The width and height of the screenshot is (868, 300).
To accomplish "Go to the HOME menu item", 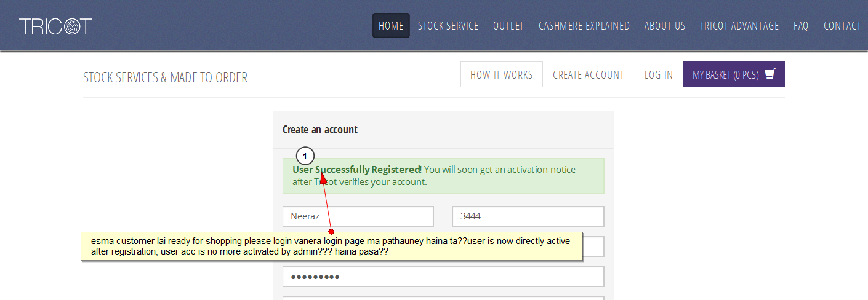I will [x=391, y=26].
